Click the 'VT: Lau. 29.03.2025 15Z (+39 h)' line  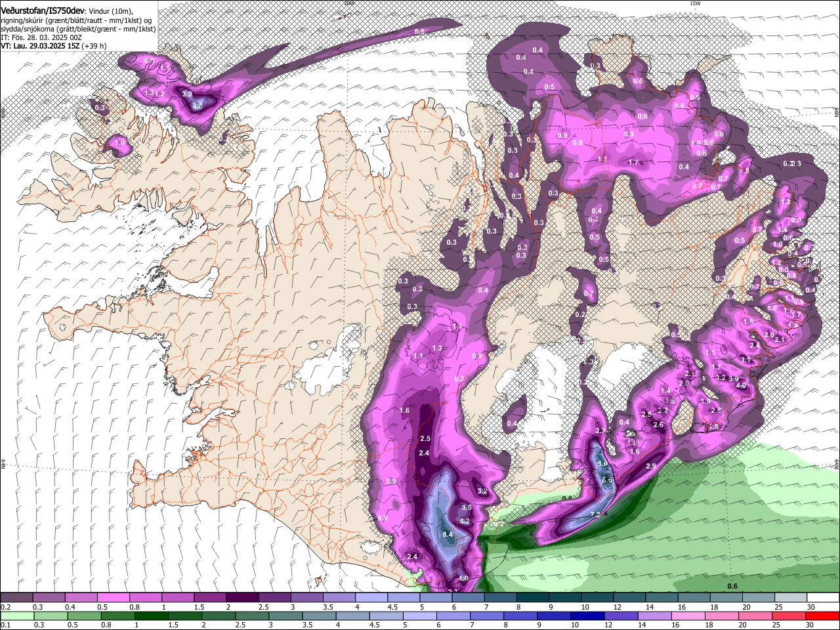coord(53,47)
